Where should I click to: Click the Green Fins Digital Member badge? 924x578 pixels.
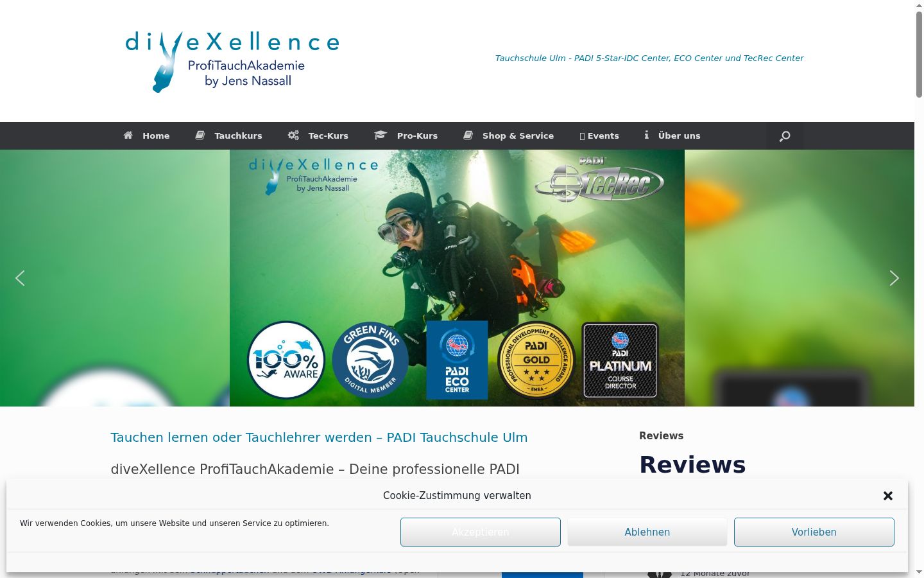[x=370, y=360]
